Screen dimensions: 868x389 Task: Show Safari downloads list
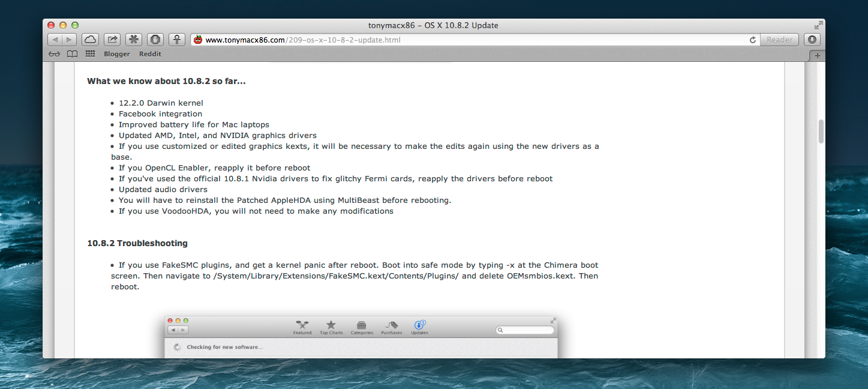click(x=812, y=40)
